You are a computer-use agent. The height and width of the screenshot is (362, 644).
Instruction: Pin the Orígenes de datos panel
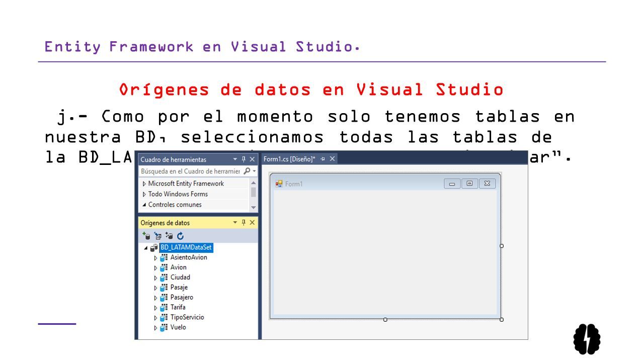pyautogui.click(x=244, y=222)
